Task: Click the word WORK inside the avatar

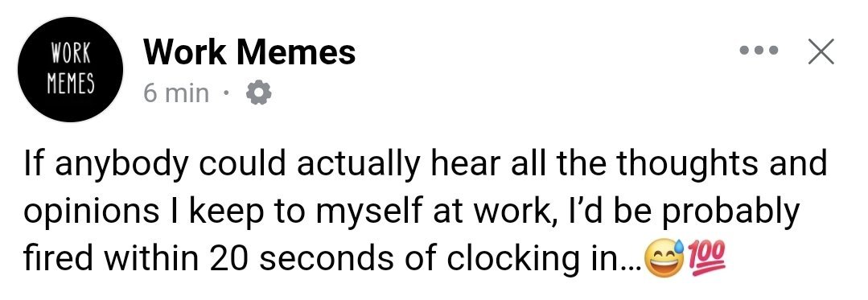Action: point(71,55)
